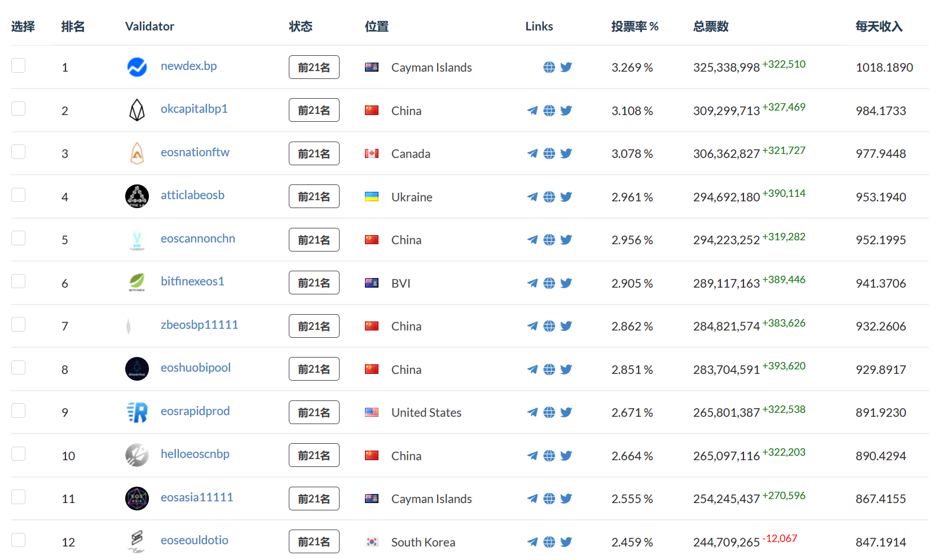This screenshot has height=560, width=938.
Task: Click the United States location text
Action: point(426,413)
